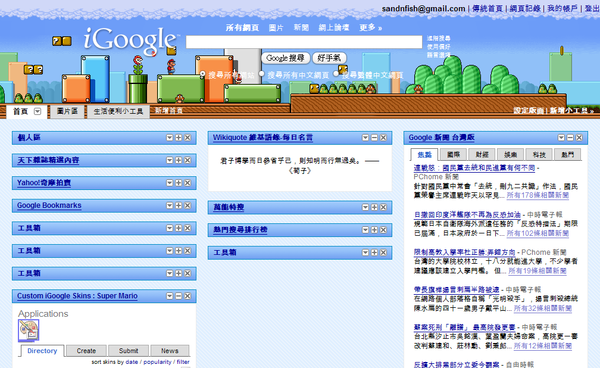Open the 我的帳戶 account link

click(562, 8)
